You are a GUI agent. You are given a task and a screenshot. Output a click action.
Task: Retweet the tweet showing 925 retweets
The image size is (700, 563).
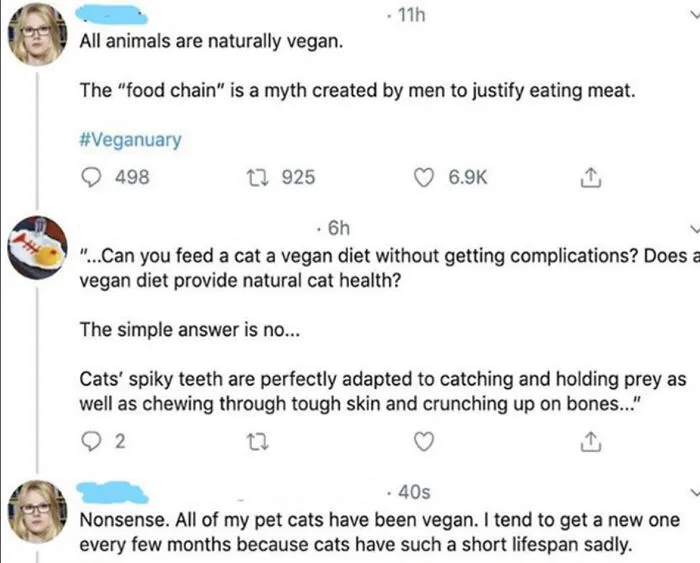point(258,177)
